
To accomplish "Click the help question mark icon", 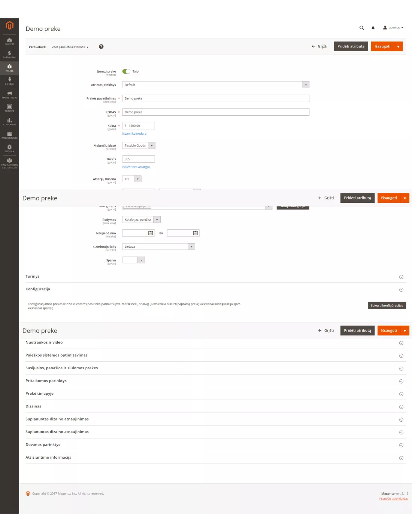I will tap(101, 47).
